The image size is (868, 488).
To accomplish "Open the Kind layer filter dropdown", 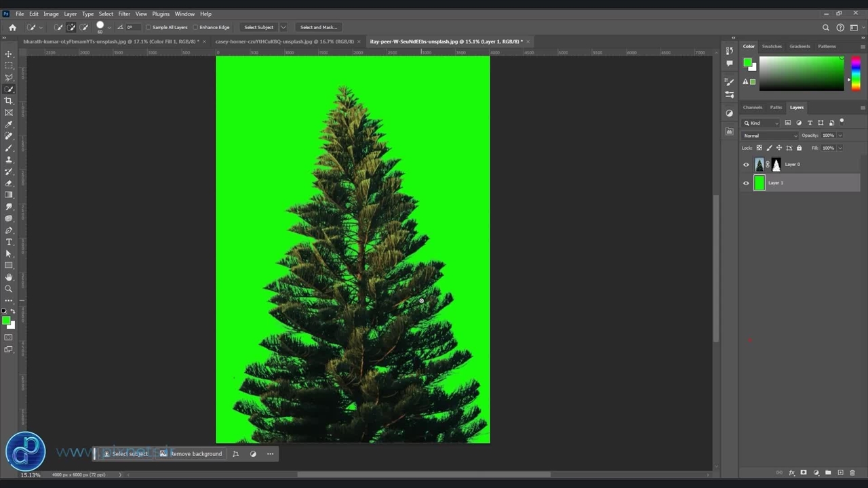I will pyautogui.click(x=762, y=123).
